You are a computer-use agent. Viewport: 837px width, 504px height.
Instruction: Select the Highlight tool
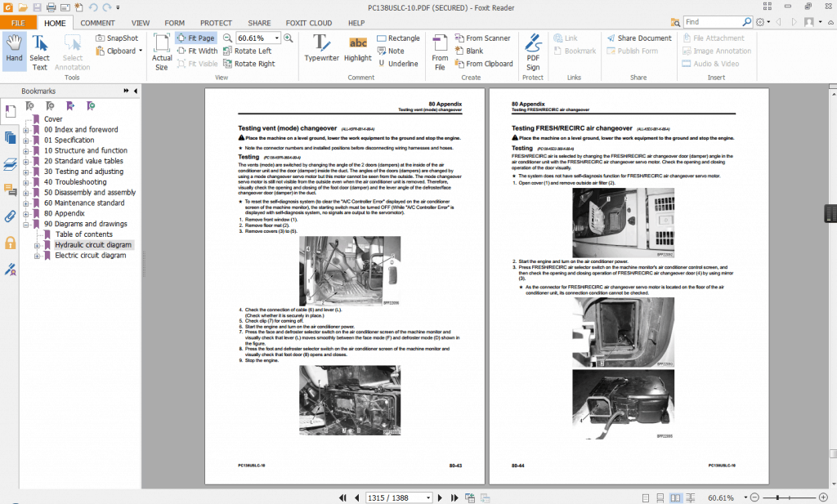(358, 48)
